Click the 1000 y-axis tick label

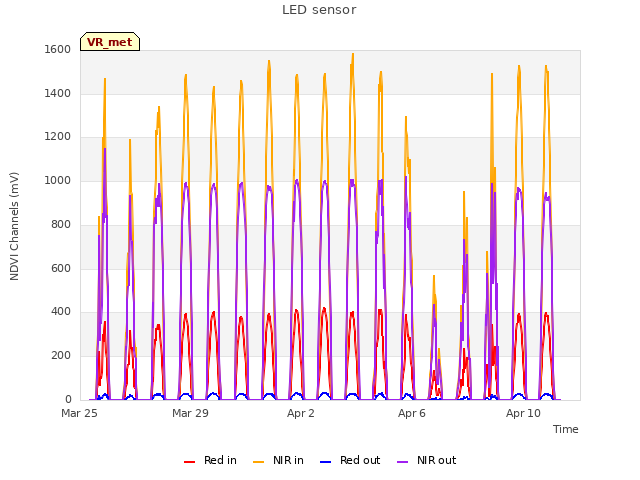pyautogui.click(x=58, y=180)
